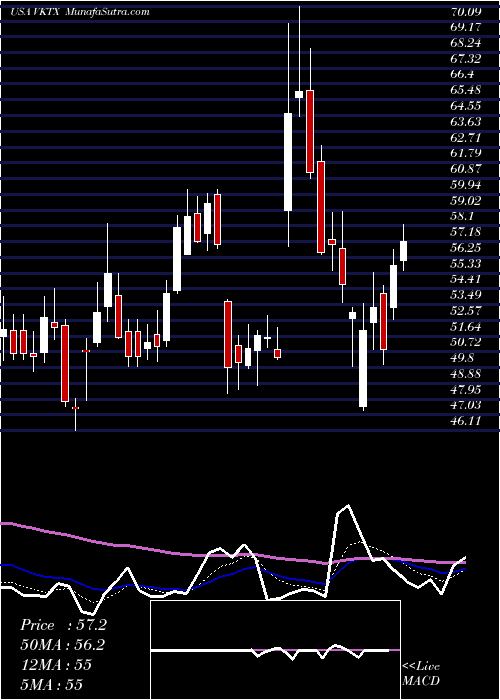Click the 59.02 price axis label
The width and height of the screenshot is (500, 700).
466,200
